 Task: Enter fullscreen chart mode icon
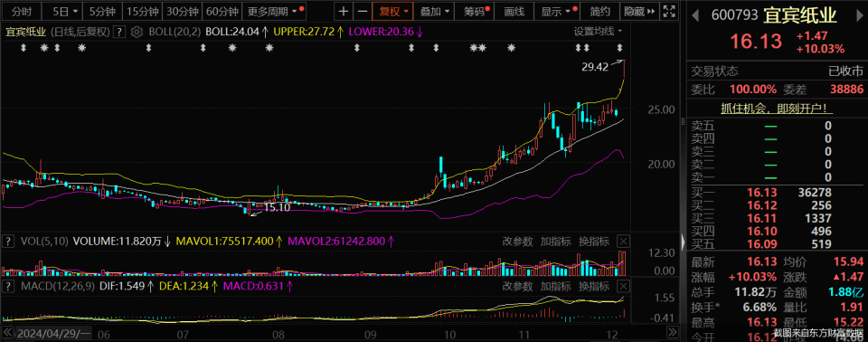[x=669, y=11]
